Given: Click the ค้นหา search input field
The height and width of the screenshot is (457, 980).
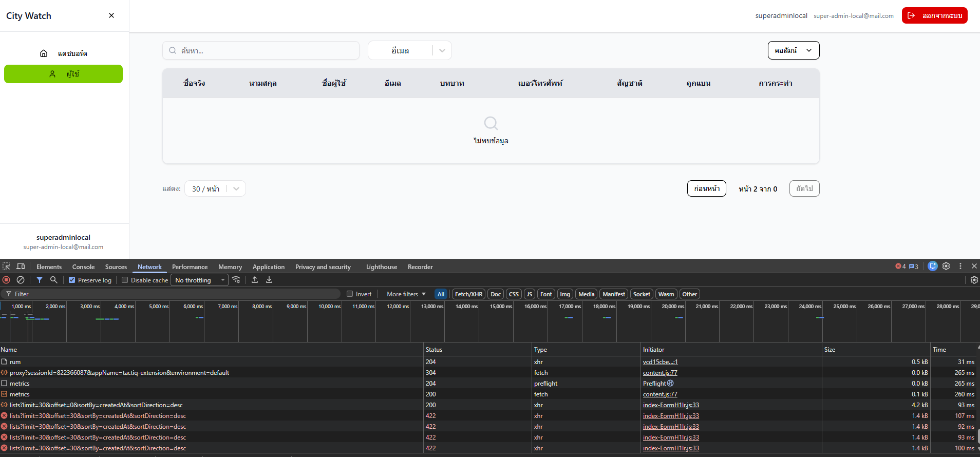Looking at the screenshot, I should click(267, 50).
